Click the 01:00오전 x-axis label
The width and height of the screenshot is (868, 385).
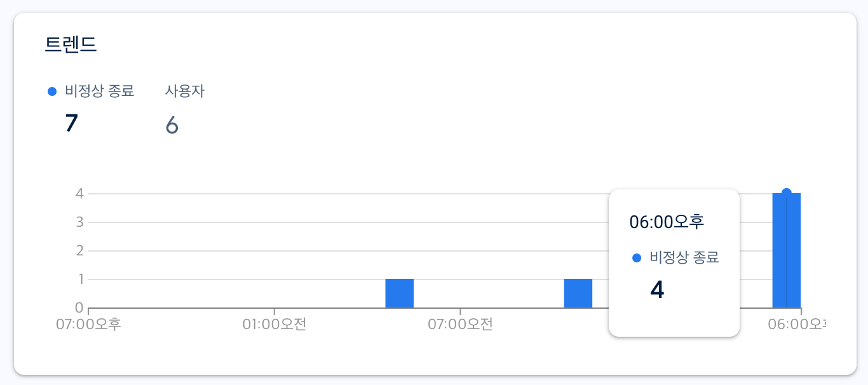point(275,325)
